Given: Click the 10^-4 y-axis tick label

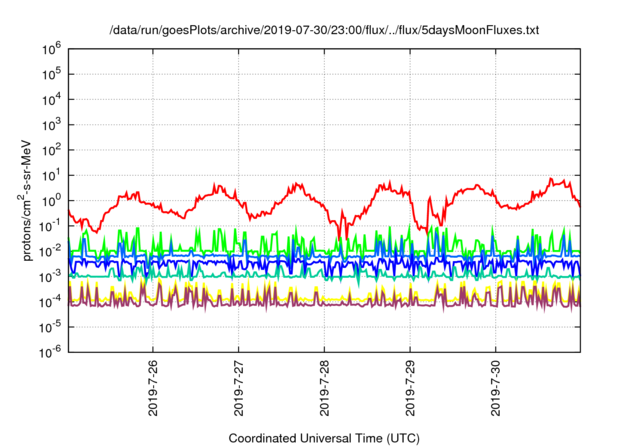Looking at the screenshot, I should [51, 302].
